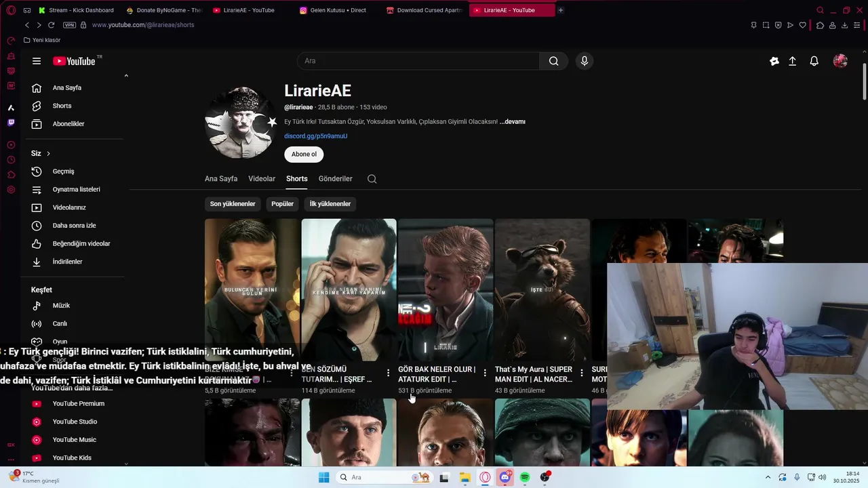
Task: Open the YouTube account avatar menu
Action: pyautogui.click(x=840, y=61)
